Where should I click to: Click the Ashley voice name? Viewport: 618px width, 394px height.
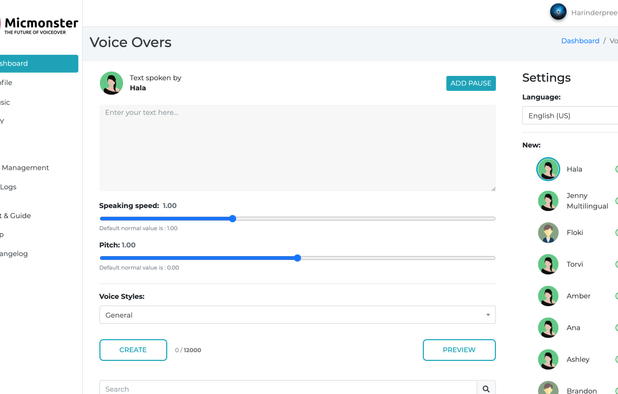(578, 359)
